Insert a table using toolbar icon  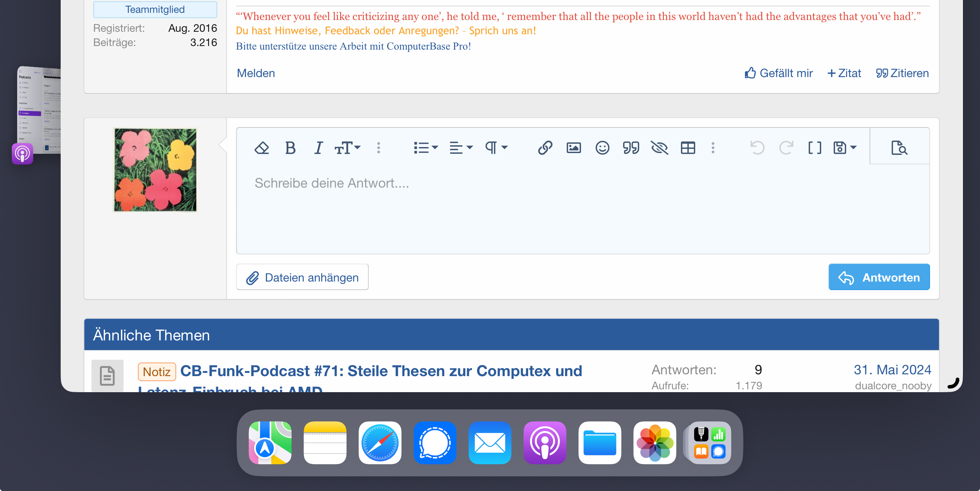(687, 148)
